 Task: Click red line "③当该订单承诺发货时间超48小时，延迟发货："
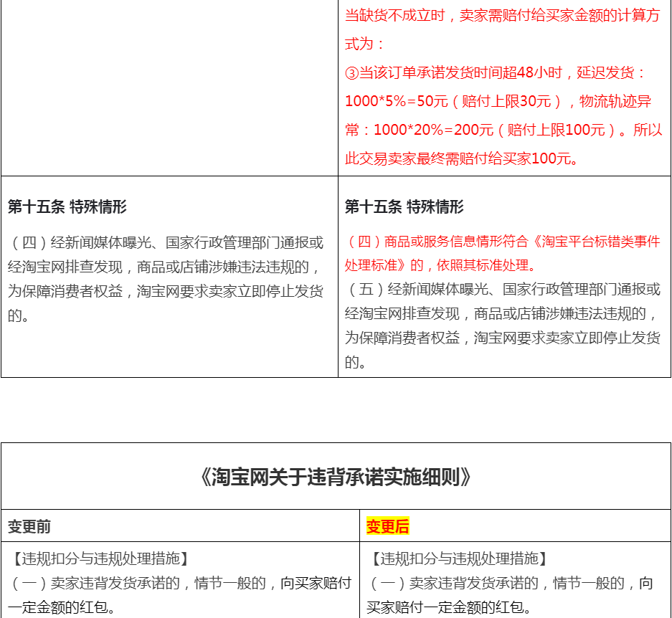tap(496, 72)
